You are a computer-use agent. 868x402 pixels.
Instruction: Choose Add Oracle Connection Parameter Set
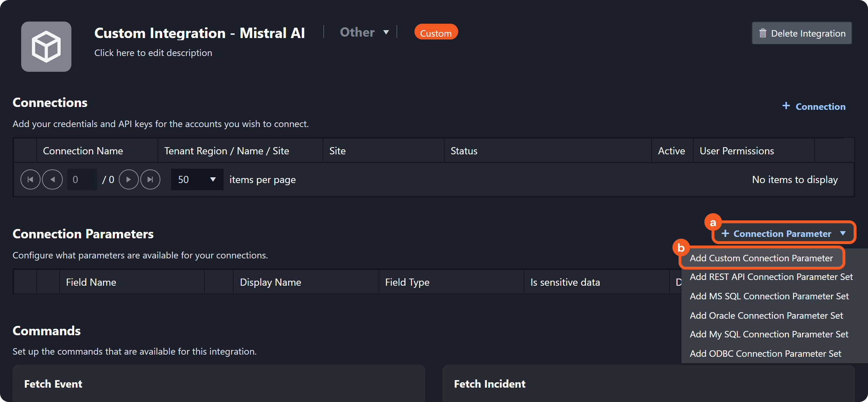pyautogui.click(x=766, y=315)
